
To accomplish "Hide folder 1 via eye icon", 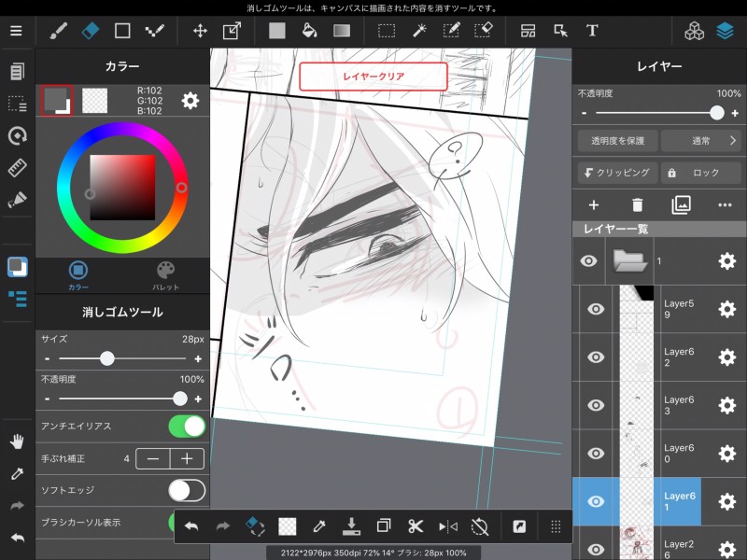I will click(589, 261).
